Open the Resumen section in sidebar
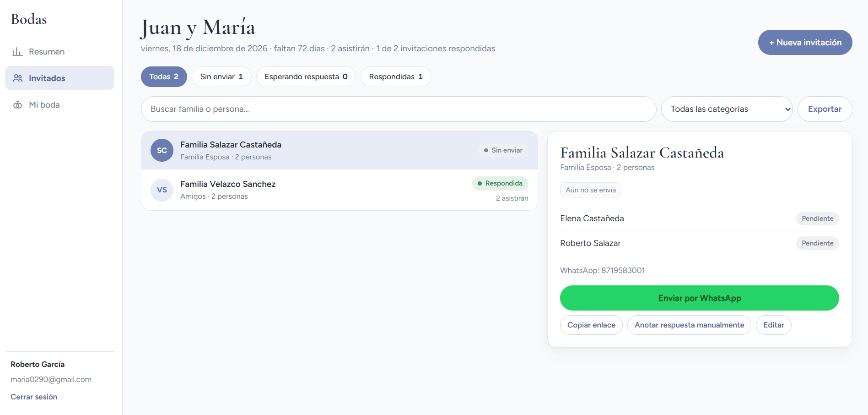This screenshot has width=868, height=415. [59, 52]
